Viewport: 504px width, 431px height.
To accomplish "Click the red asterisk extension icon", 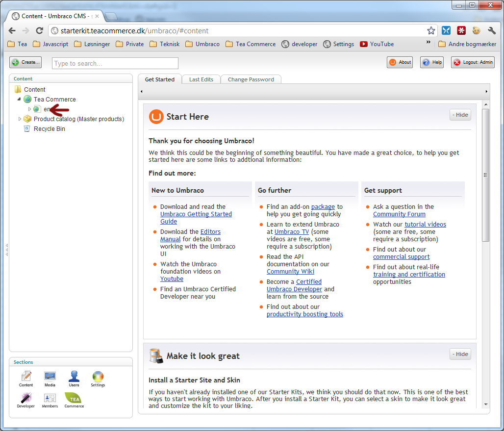I will (x=461, y=30).
